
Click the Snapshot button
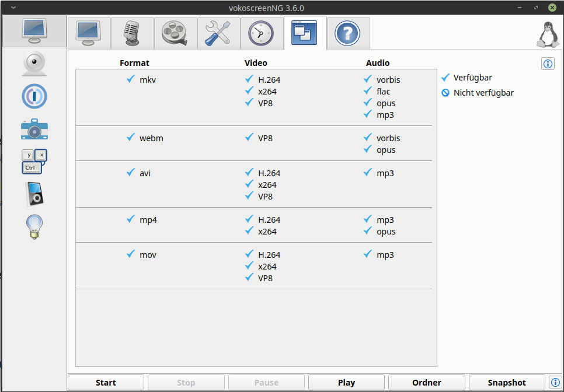point(507,383)
